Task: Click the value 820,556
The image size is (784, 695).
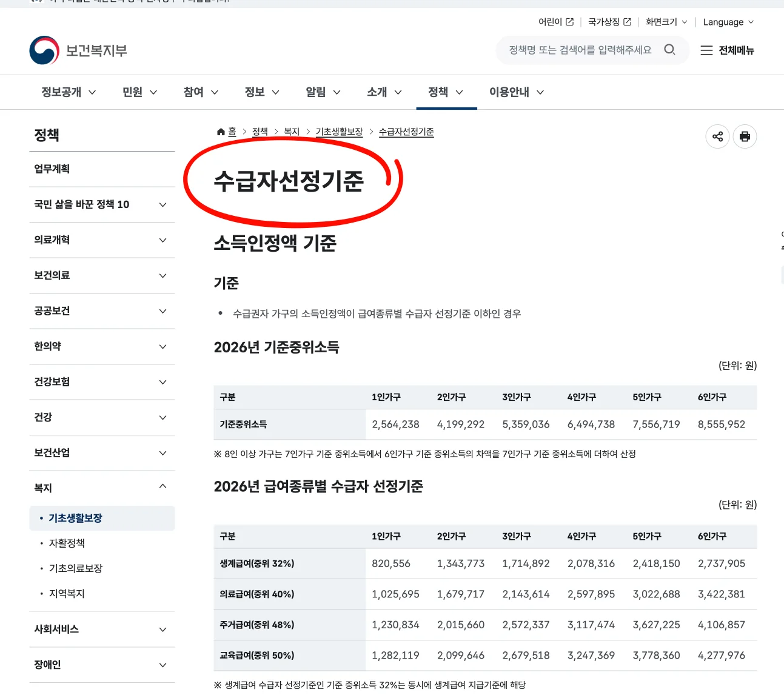Action: [391, 563]
